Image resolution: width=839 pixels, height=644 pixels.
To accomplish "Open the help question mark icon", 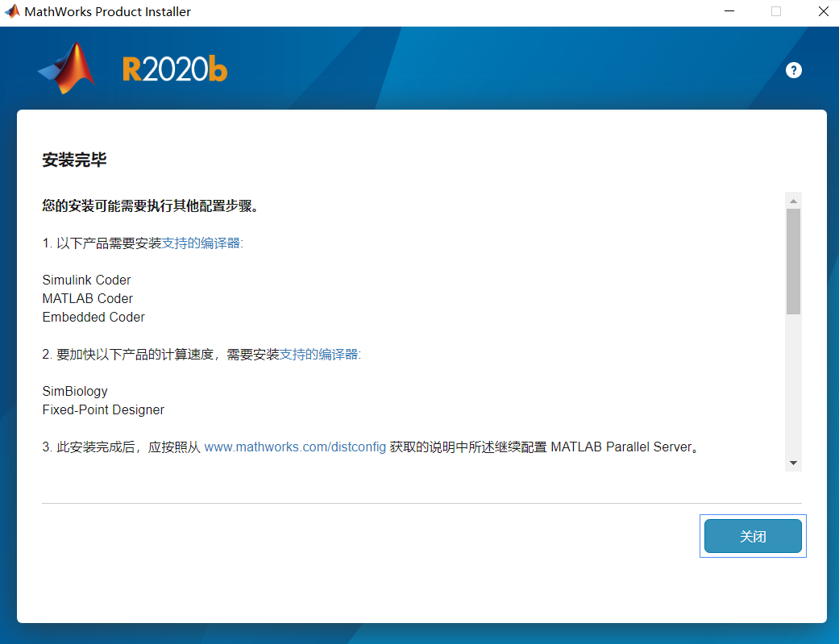I will pos(794,70).
